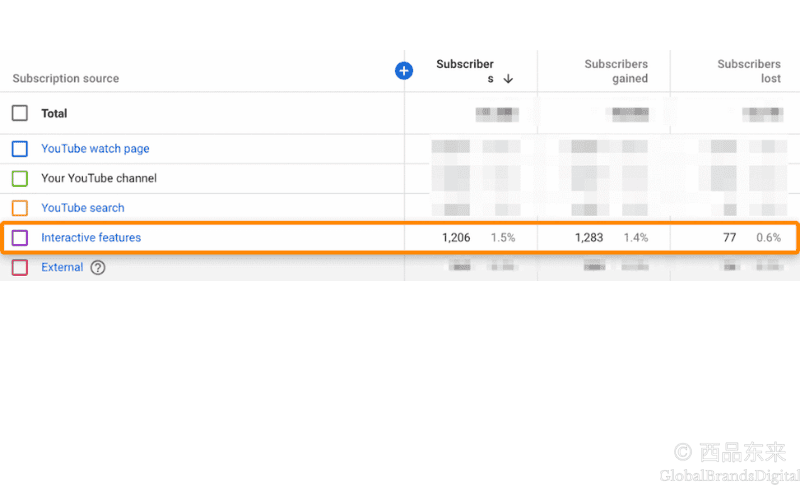Select the Total row label
Screen dimensions: 800x500
(x=54, y=113)
